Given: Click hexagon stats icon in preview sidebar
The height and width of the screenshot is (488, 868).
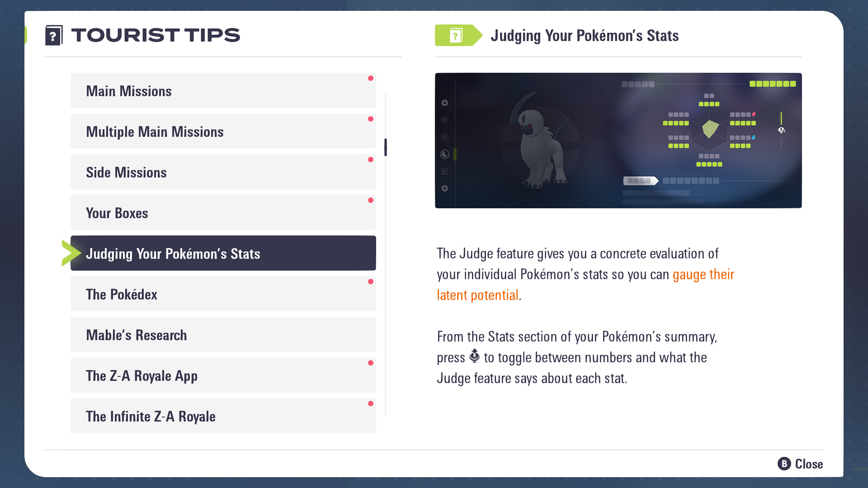Looking at the screenshot, I should pos(445,155).
